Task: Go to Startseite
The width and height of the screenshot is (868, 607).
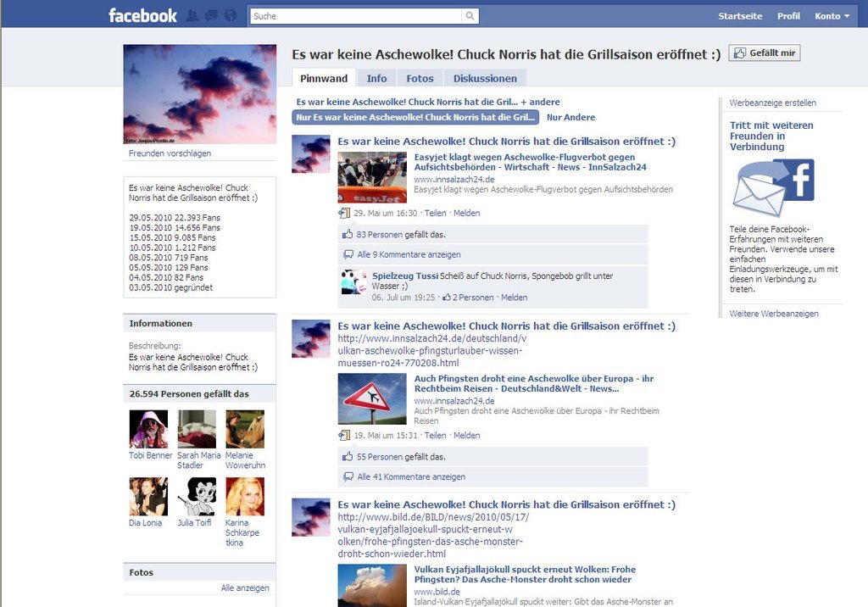Action: click(740, 16)
